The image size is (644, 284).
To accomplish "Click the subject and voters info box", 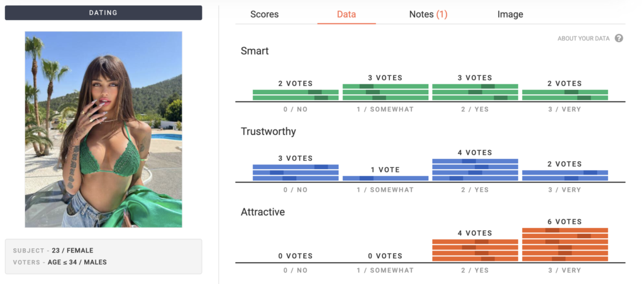I will tap(103, 256).
